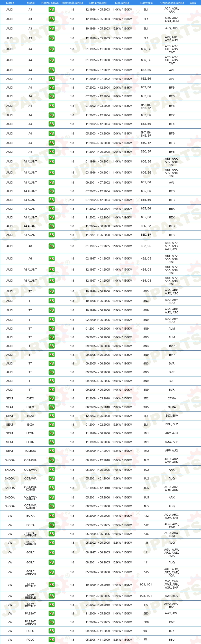Screen dimensions: 201x644
Task: Select the fuel icon in the PASSAT VARIANT row
Action: 52,622
